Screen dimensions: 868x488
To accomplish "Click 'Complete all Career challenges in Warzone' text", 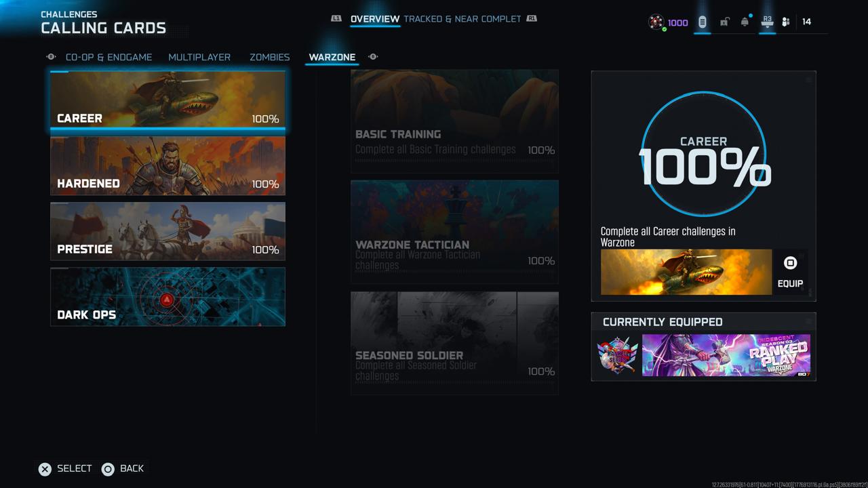I will click(668, 237).
